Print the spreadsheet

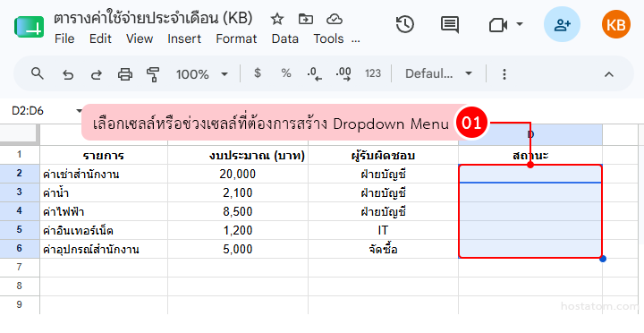[x=125, y=74]
